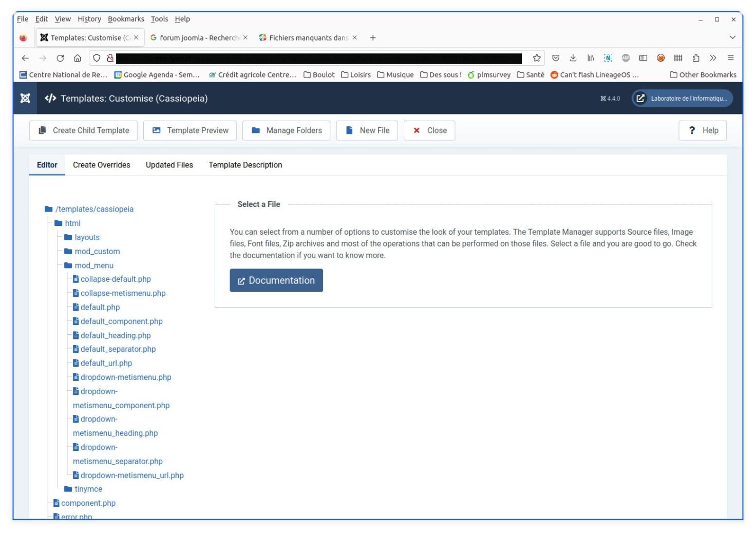Open default_heading.php file
Image resolution: width=756 pixels, height=534 pixels.
click(x=112, y=335)
